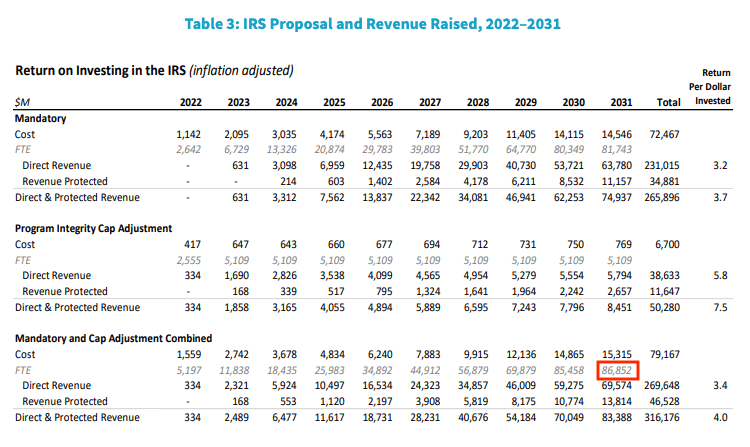This screenshot has height=447, width=750.
Task: Select the 2026 Combined cost "6,240"
Action: point(380,354)
